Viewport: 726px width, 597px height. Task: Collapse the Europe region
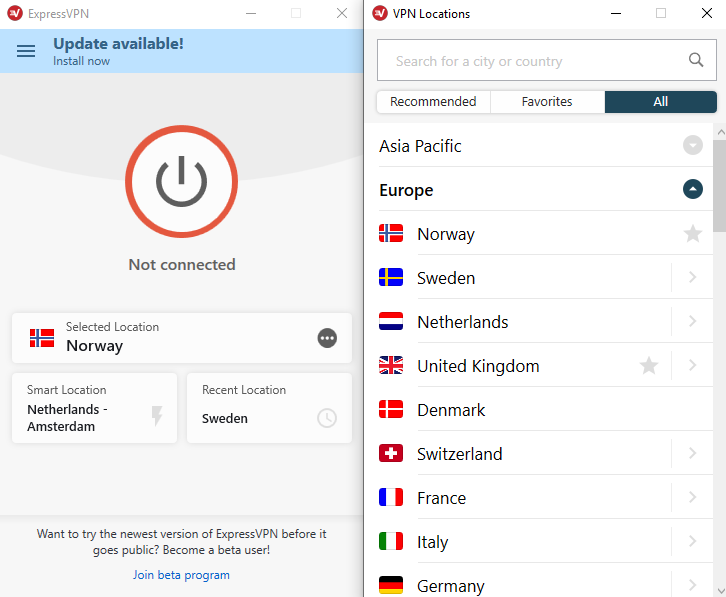pos(693,189)
